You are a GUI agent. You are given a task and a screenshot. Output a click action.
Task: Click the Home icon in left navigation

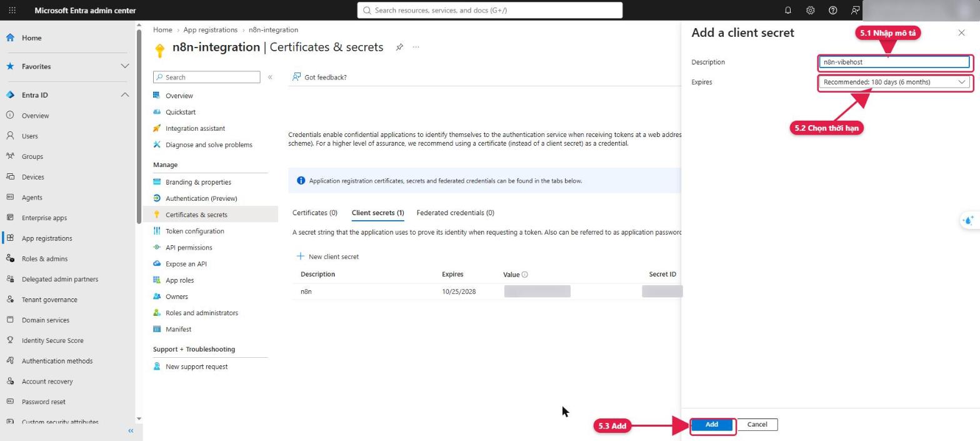point(10,38)
